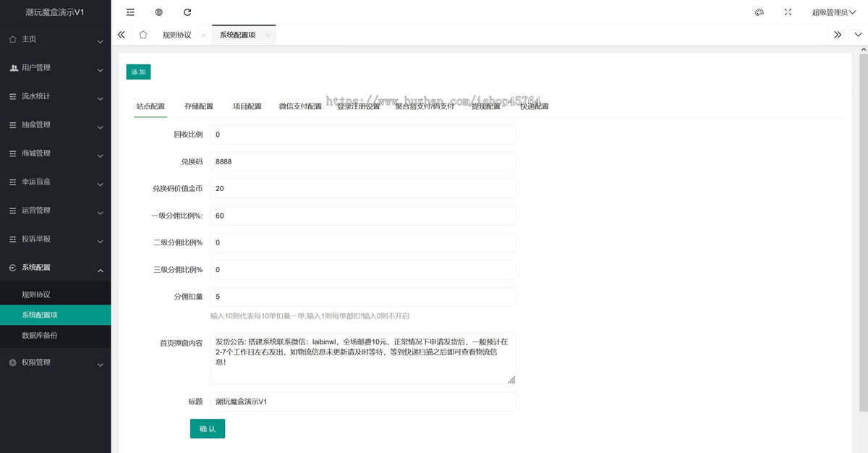Open 数据库备份 in the sidebar submenu
868x453 pixels.
[x=56, y=336]
